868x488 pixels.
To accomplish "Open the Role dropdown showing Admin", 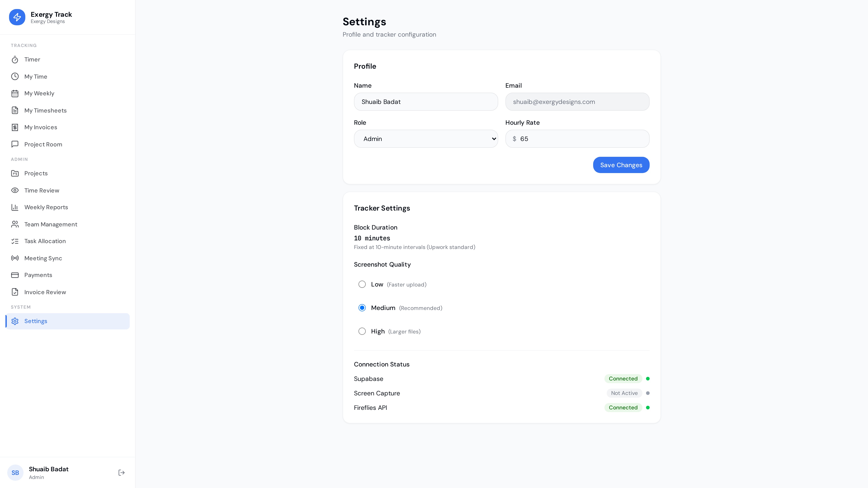I will pyautogui.click(x=426, y=138).
